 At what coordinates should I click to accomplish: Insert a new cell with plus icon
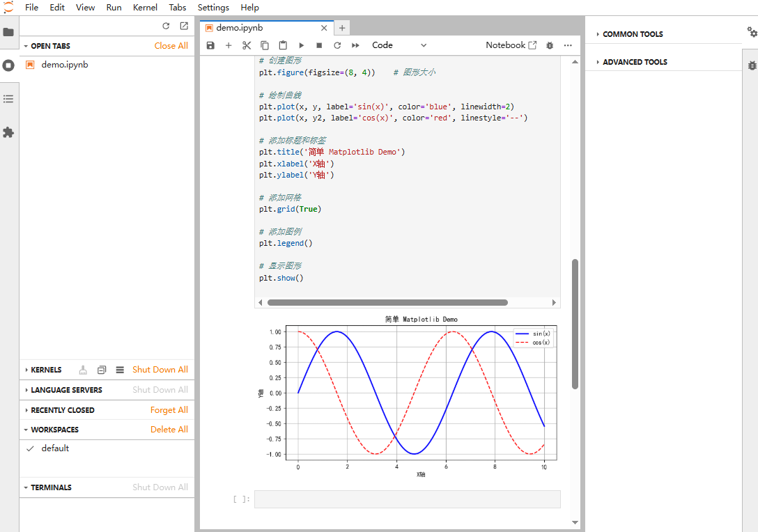point(229,45)
